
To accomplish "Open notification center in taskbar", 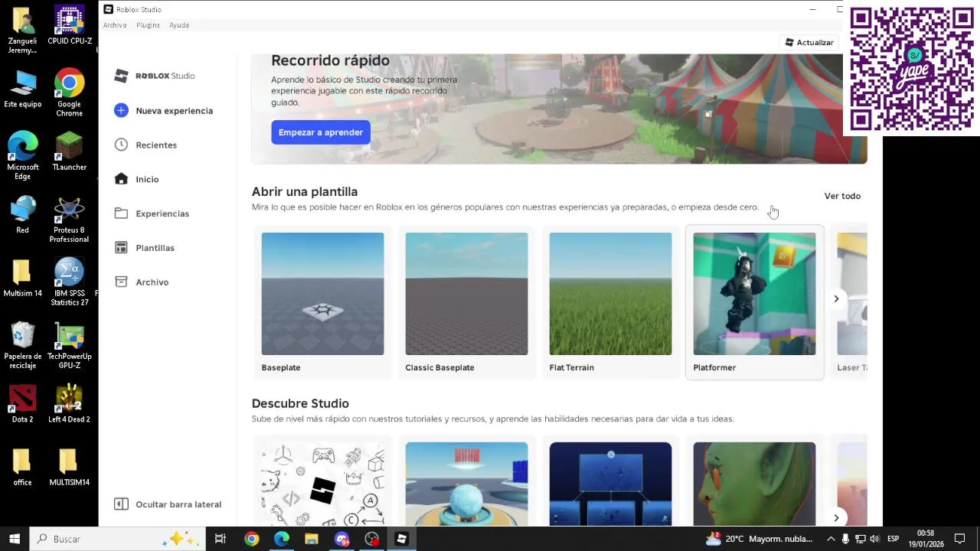I will pyautogui.click(x=959, y=539).
